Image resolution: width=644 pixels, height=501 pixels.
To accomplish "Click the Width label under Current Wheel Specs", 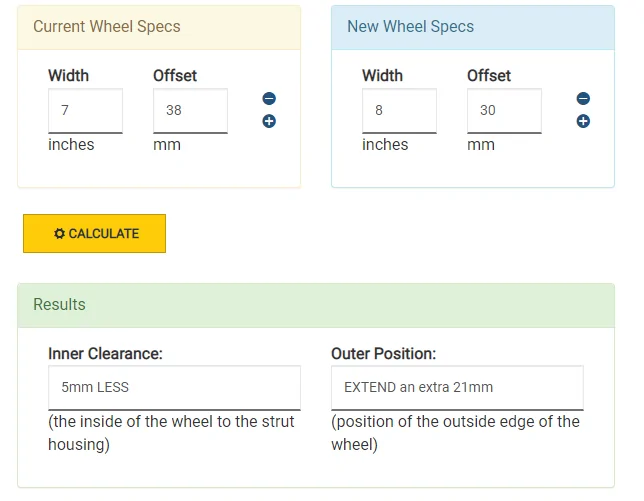I will tap(68, 76).
